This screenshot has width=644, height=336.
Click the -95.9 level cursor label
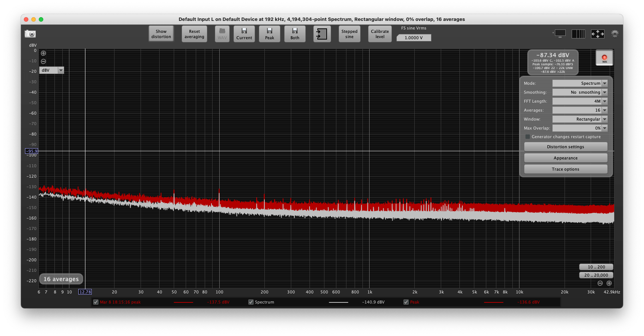(32, 151)
